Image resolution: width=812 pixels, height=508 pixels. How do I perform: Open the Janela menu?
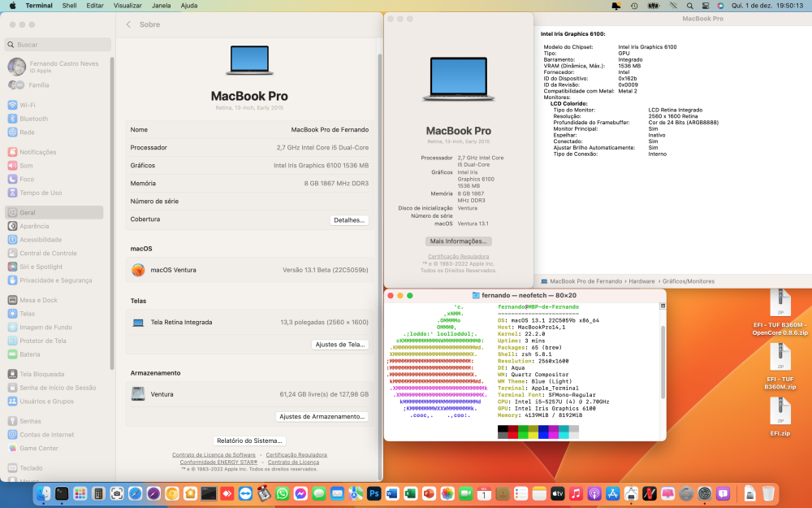pyautogui.click(x=161, y=6)
